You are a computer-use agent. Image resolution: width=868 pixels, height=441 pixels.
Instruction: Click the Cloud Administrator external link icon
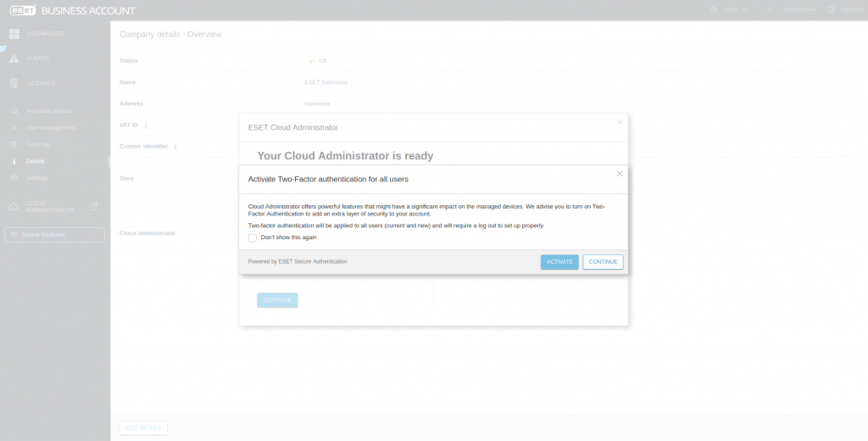point(94,207)
